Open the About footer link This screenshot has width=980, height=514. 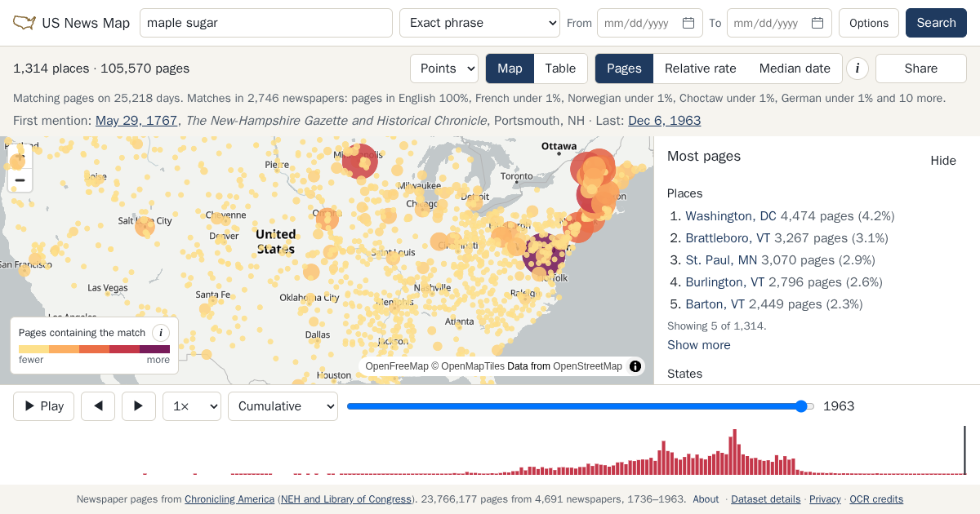[706, 499]
